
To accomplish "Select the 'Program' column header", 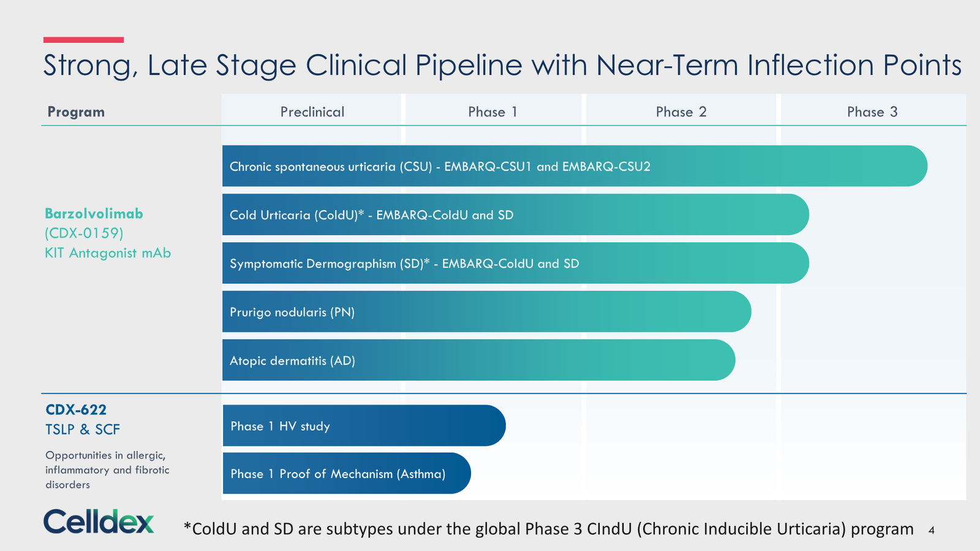I will [x=76, y=112].
